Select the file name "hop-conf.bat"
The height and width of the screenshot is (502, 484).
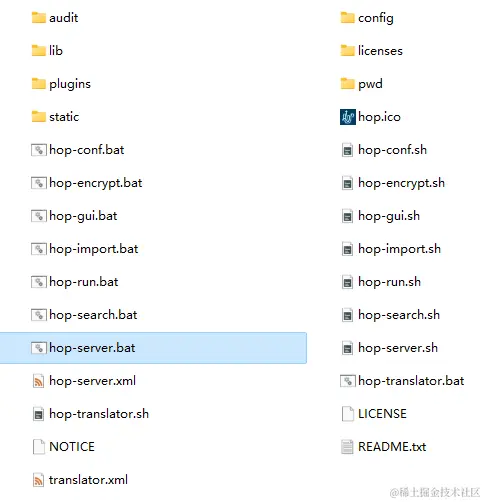tap(87, 150)
